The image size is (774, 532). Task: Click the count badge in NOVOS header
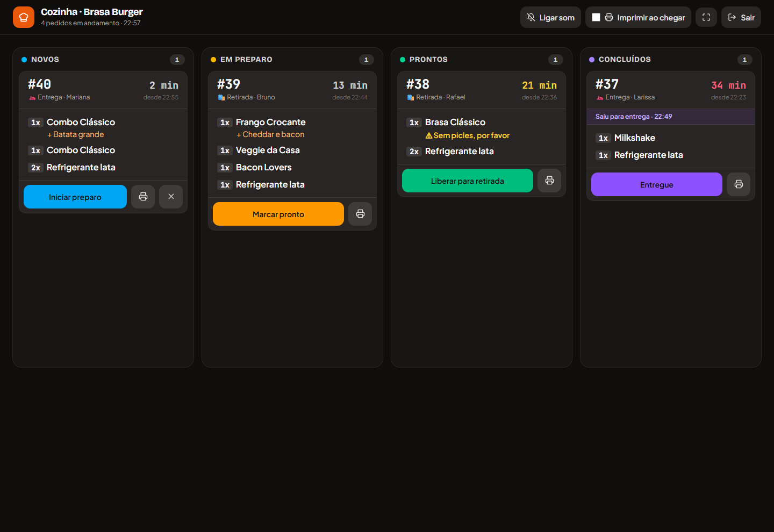(177, 60)
